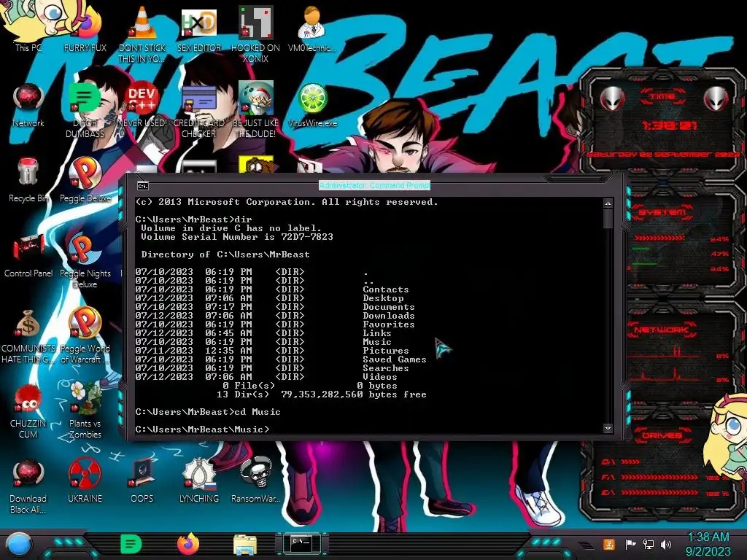Click the Start orb on taskbar
The image size is (747, 560).
pos(18,545)
